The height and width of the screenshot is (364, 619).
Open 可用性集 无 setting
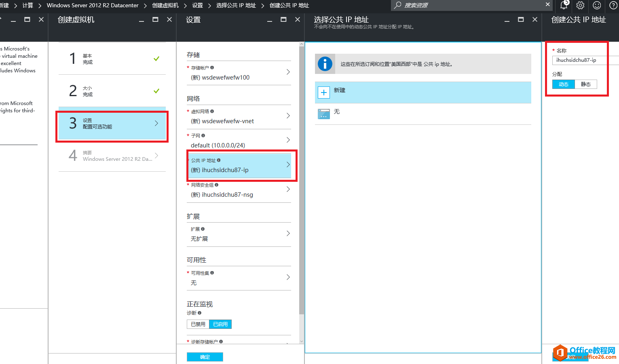239,278
